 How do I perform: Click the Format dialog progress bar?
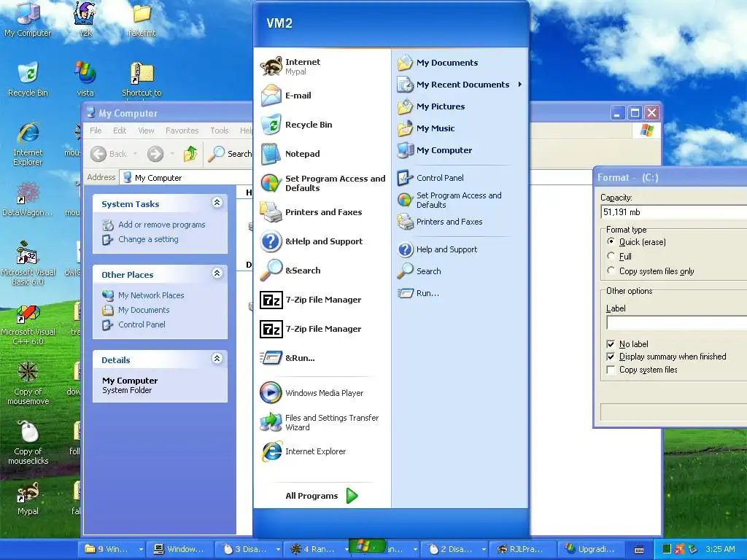(673, 412)
